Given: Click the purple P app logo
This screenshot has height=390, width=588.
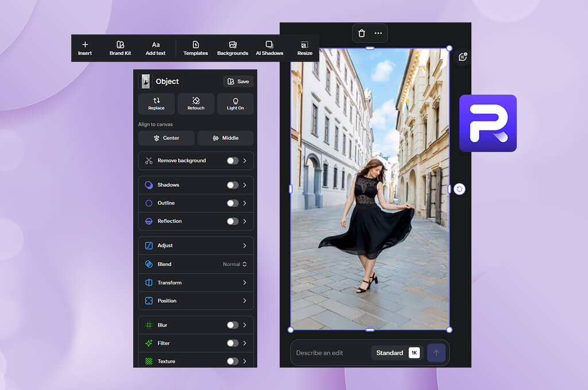Looking at the screenshot, I should pos(488,123).
